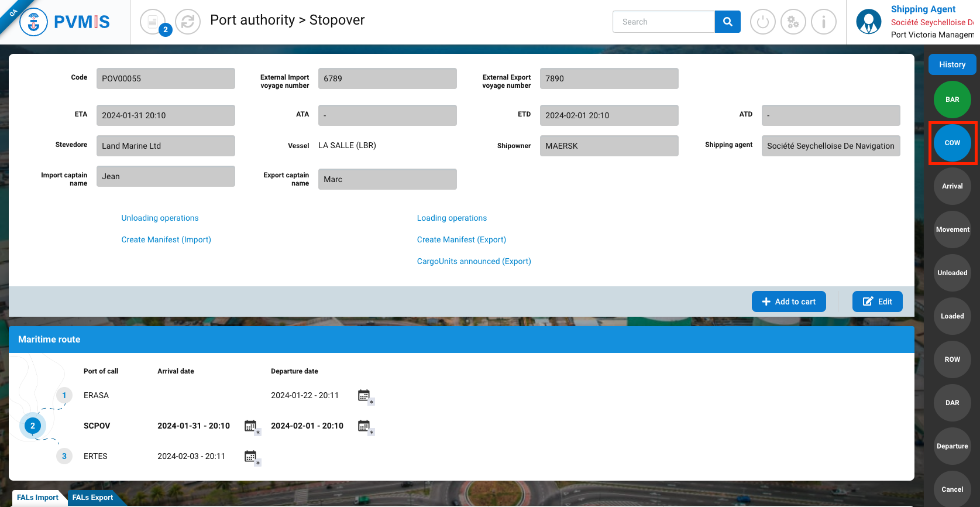980x507 pixels.
Task: Open calendar for ERTES arrival date
Action: [251, 457]
